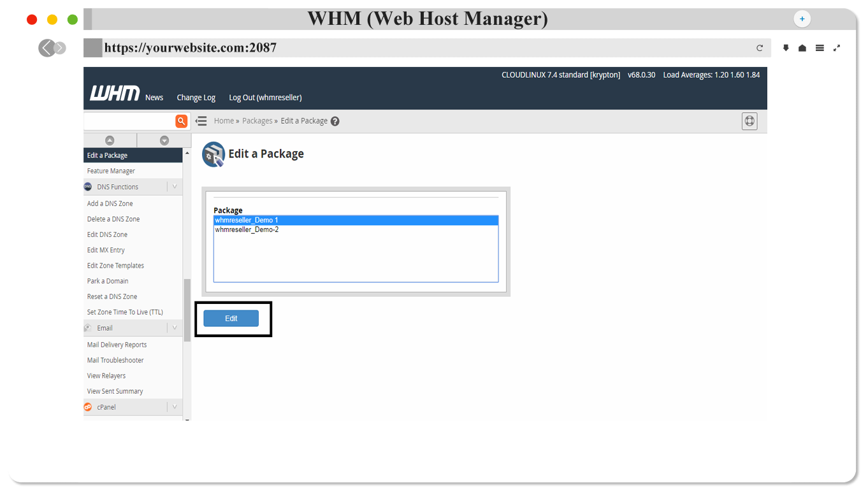868x490 pixels.
Task: Click the browser downloads arrow icon
Action: (786, 48)
